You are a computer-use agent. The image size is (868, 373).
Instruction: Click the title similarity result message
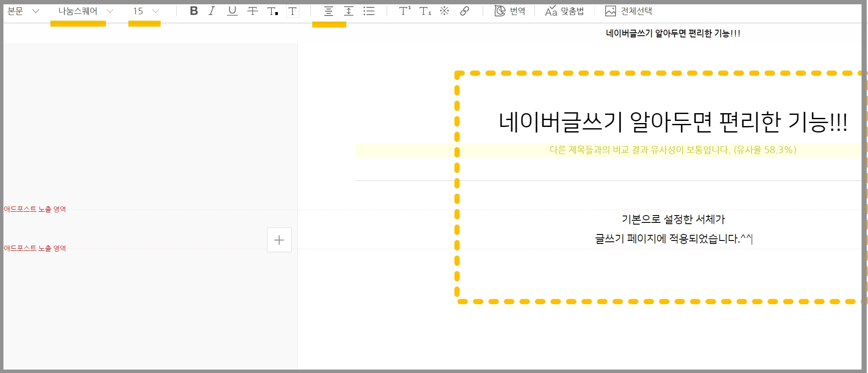673,150
